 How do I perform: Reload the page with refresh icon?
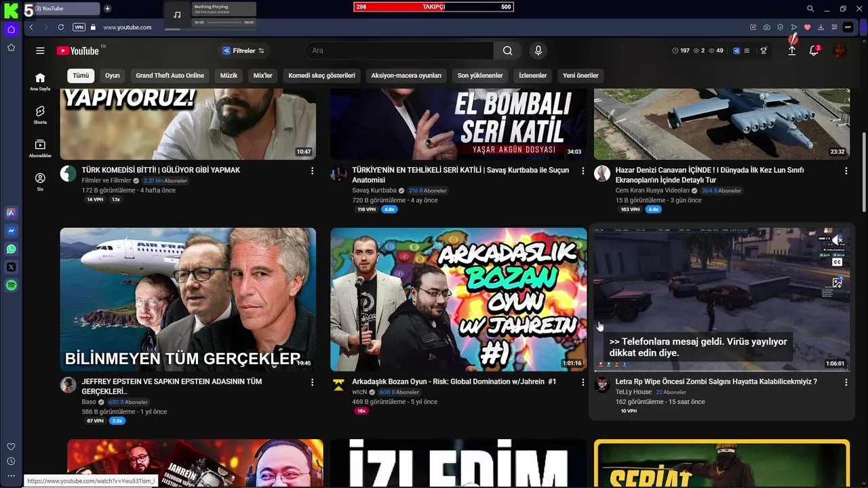[x=61, y=27]
